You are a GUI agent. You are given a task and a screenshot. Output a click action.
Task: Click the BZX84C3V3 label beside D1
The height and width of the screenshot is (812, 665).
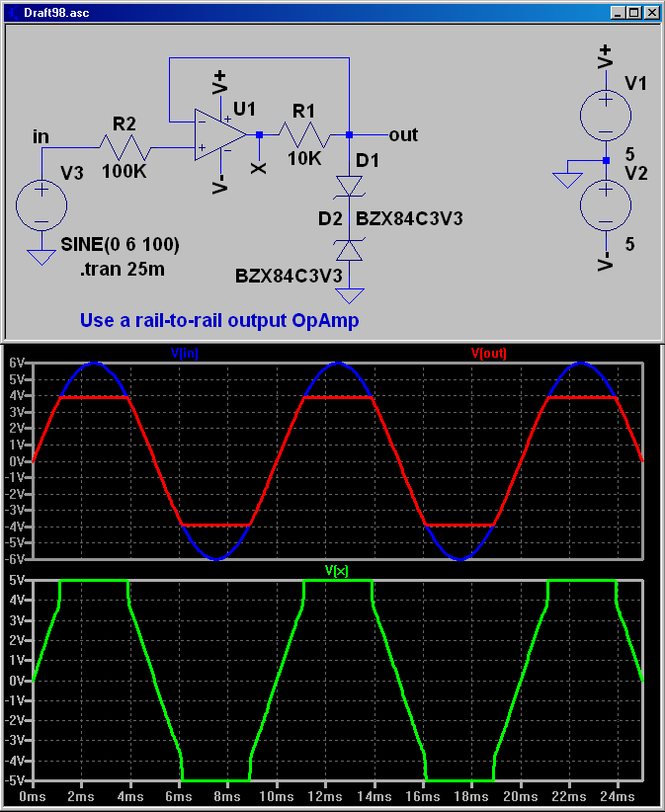(409, 218)
